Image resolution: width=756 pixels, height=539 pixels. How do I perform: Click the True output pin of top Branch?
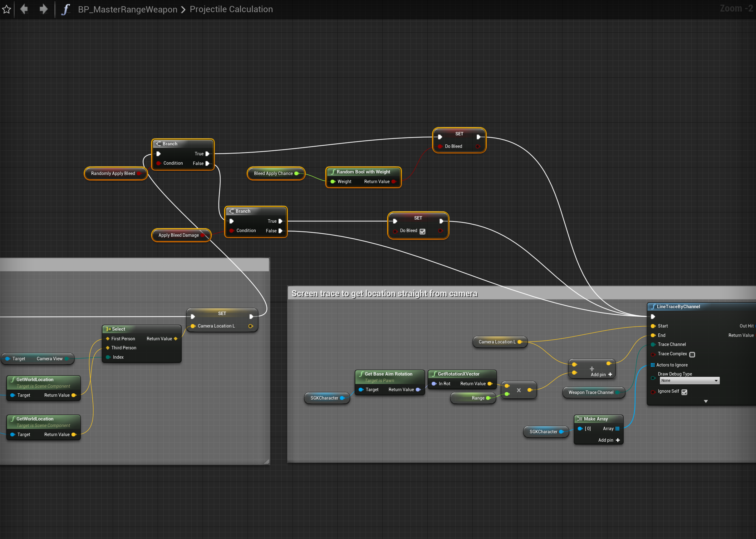[207, 154]
